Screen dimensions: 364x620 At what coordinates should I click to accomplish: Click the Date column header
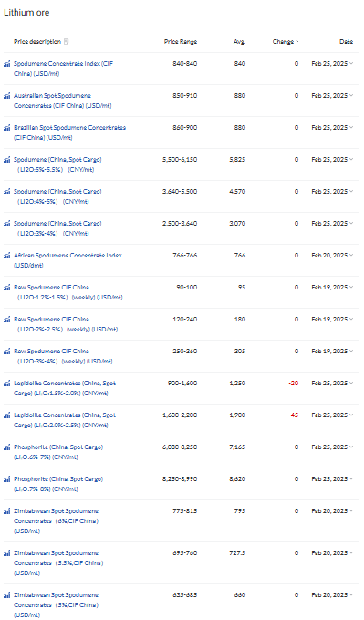[x=347, y=41]
